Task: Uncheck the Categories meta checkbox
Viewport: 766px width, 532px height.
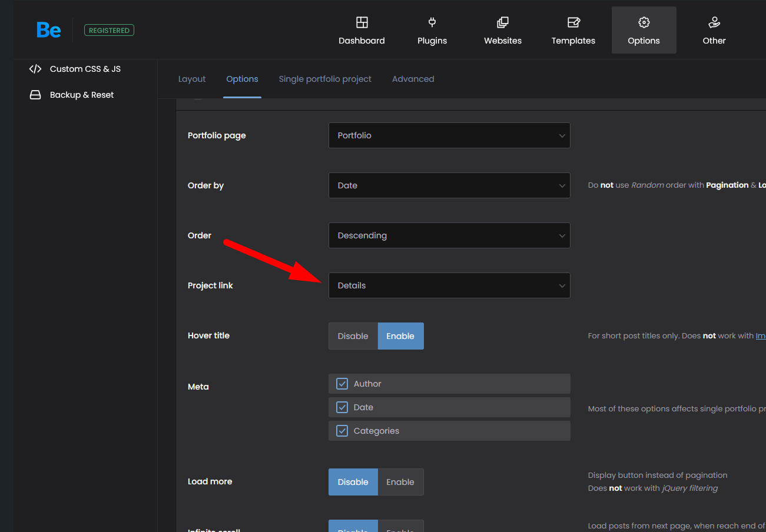Action: pyautogui.click(x=342, y=431)
